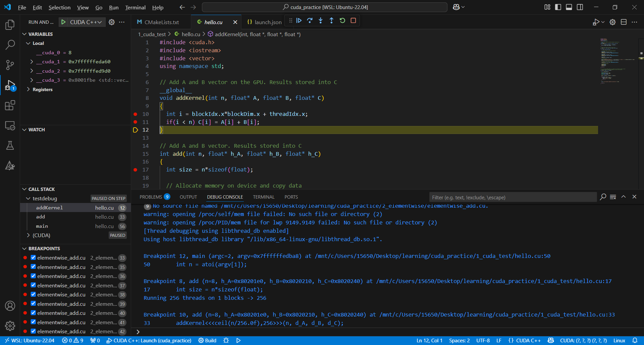Restart the debugging session

pyautogui.click(x=342, y=21)
